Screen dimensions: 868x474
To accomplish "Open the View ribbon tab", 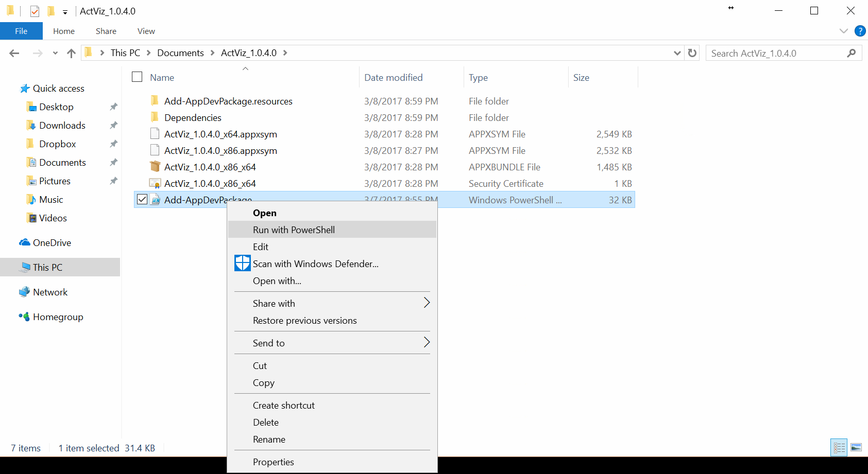I will pyautogui.click(x=146, y=31).
